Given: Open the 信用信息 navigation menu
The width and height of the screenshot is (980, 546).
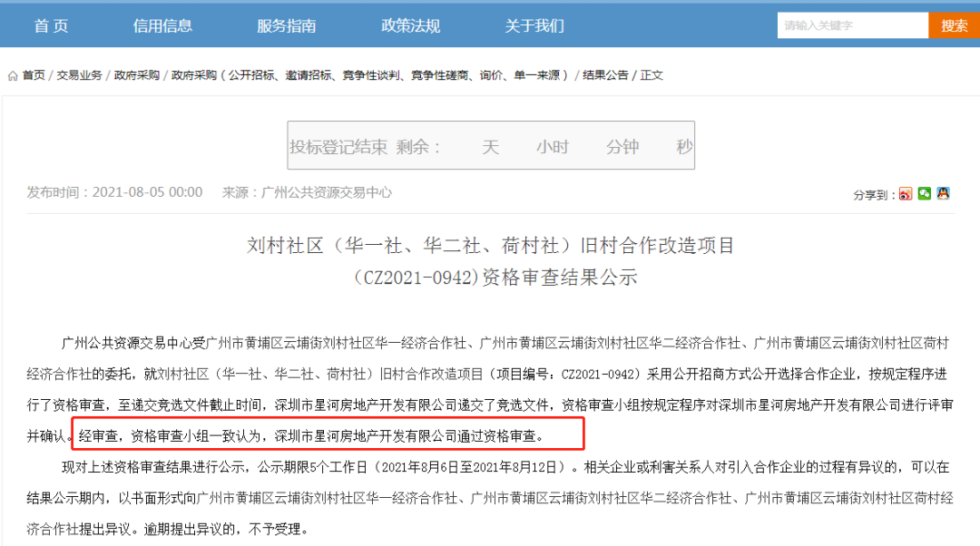Looking at the screenshot, I should click(x=162, y=25).
